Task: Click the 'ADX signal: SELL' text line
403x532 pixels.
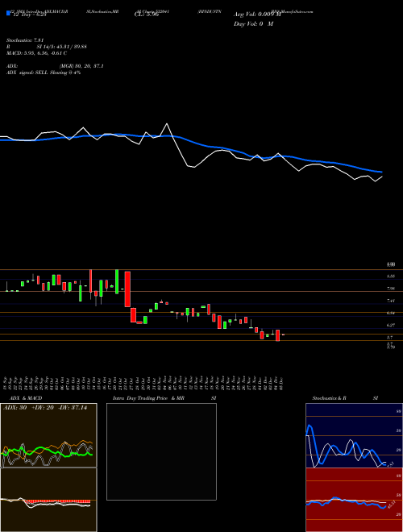Action: 44,73
